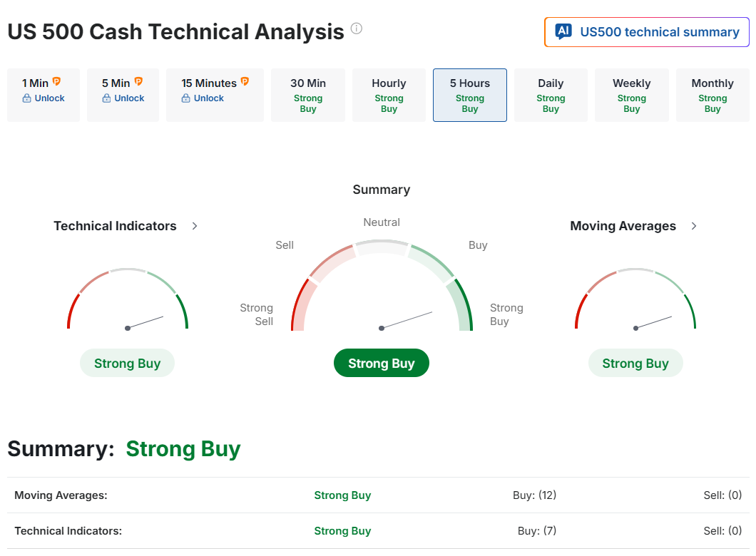Expand Moving Averages using its chevron arrow
This screenshot has height=556, width=756.
click(x=694, y=226)
